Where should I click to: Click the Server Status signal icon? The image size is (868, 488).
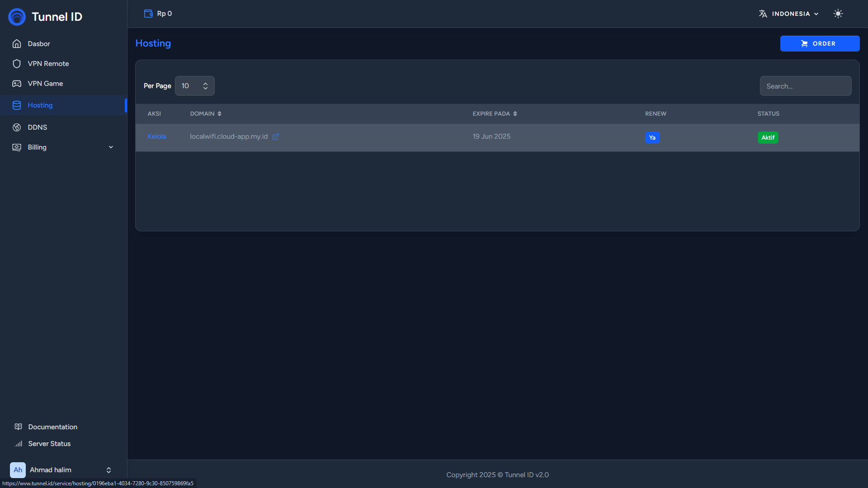18,444
